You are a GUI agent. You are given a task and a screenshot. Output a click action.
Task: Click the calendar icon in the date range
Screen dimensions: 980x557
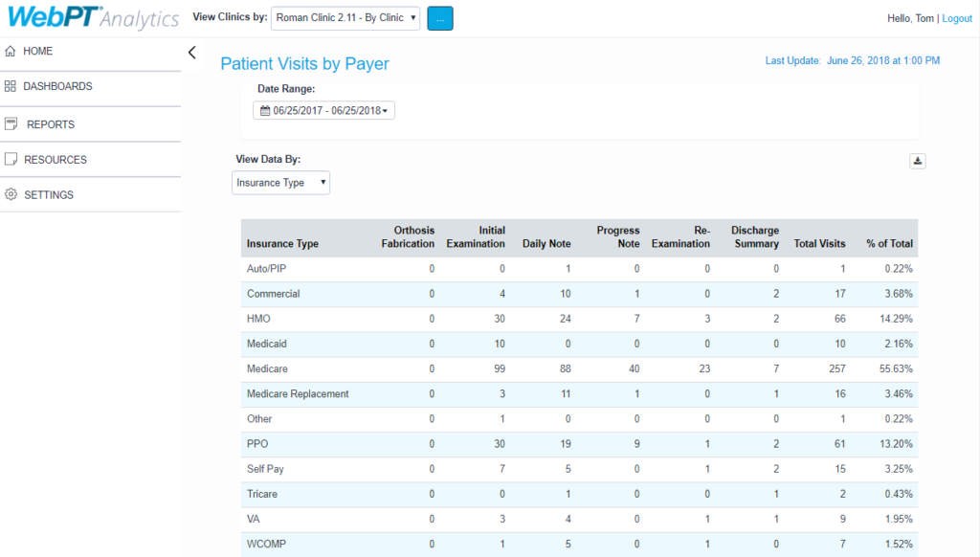[x=266, y=110]
